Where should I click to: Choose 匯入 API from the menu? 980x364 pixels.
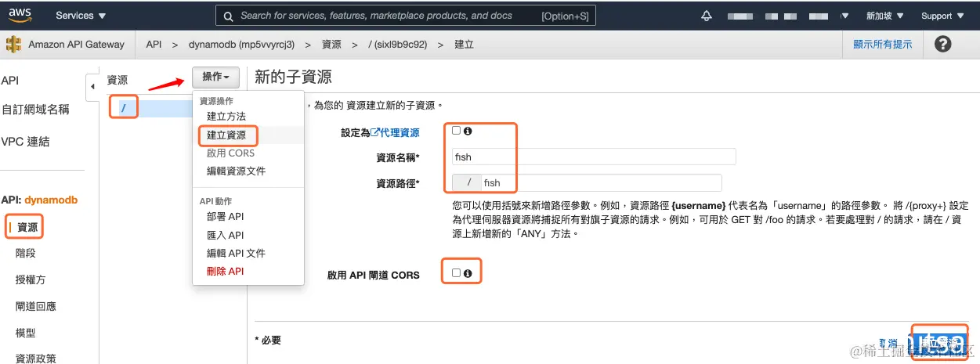click(226, 235)
